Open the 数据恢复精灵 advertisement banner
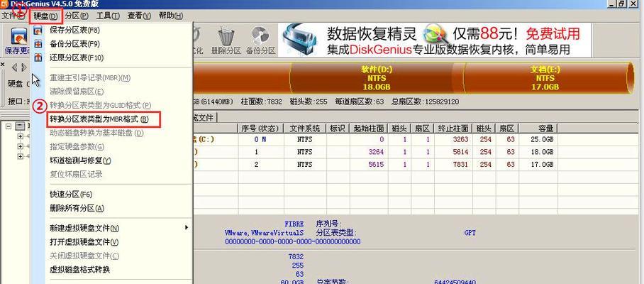This screenshot has width=644, height=284. pyautogui.click(x=435, y=40)
